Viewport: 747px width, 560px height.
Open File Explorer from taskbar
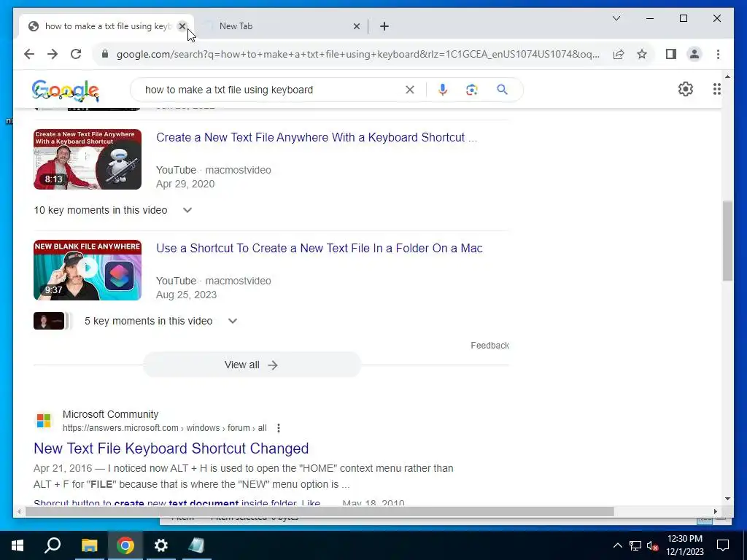[89, 545]
